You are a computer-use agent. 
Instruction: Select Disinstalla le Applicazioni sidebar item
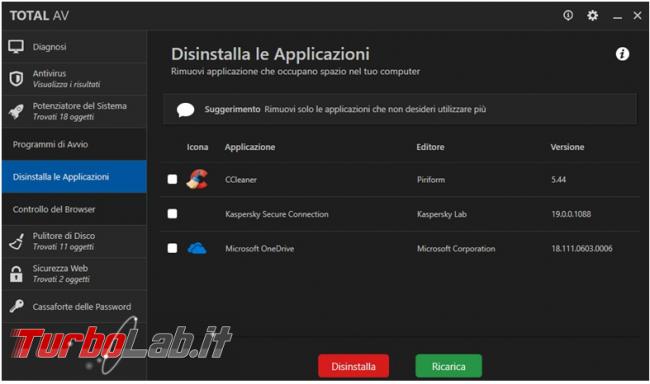[74, 177]
